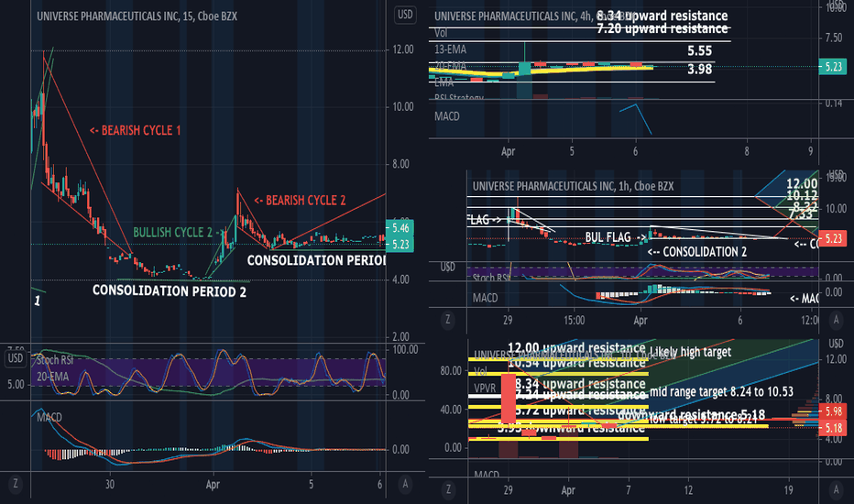The image size is (854, 504).
Task: Click the Vol indicator label on the 4h chart
Action: [441, 33]
